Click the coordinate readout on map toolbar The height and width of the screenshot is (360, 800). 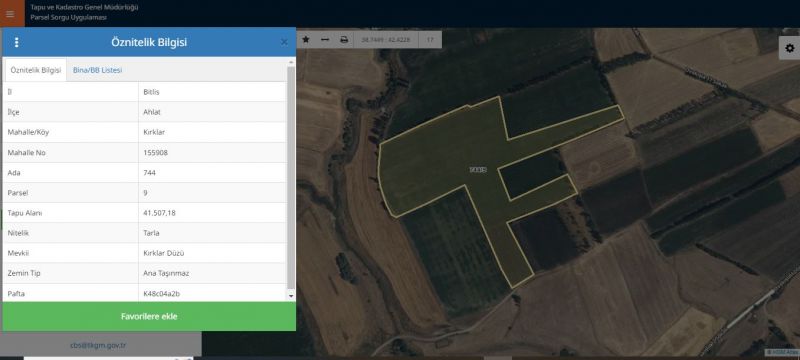point(378,39)
